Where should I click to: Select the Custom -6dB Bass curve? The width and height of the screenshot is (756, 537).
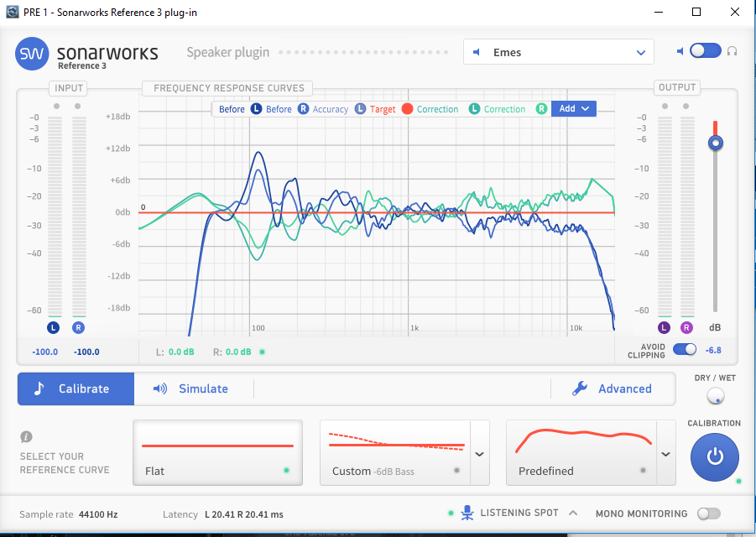395,452
